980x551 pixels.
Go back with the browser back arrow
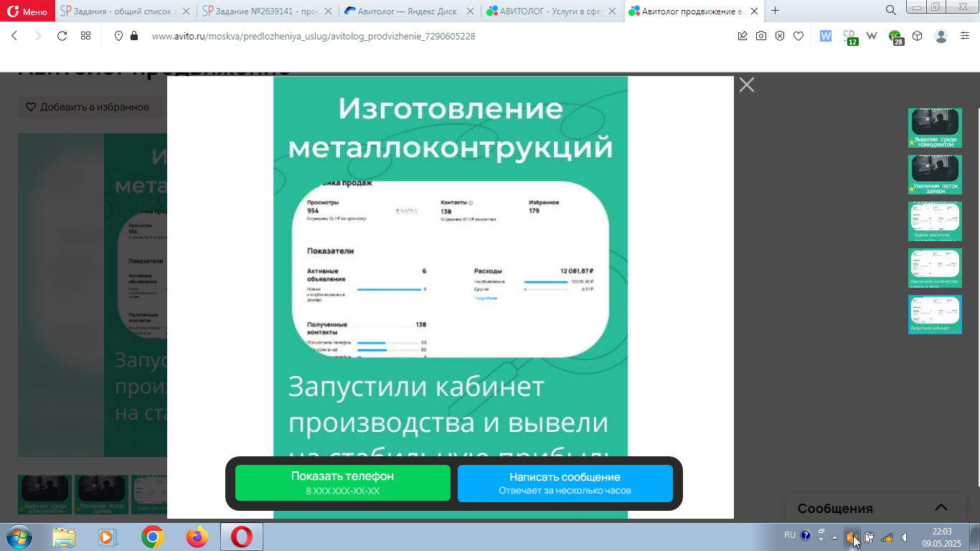(x=15, y=36)
